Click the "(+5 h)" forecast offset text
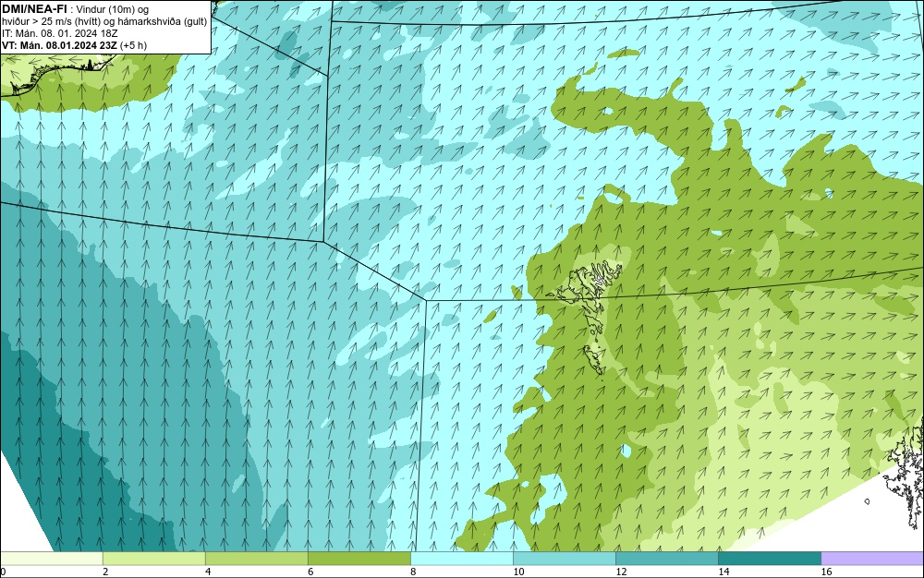924x578 pixels. (133, 45)
